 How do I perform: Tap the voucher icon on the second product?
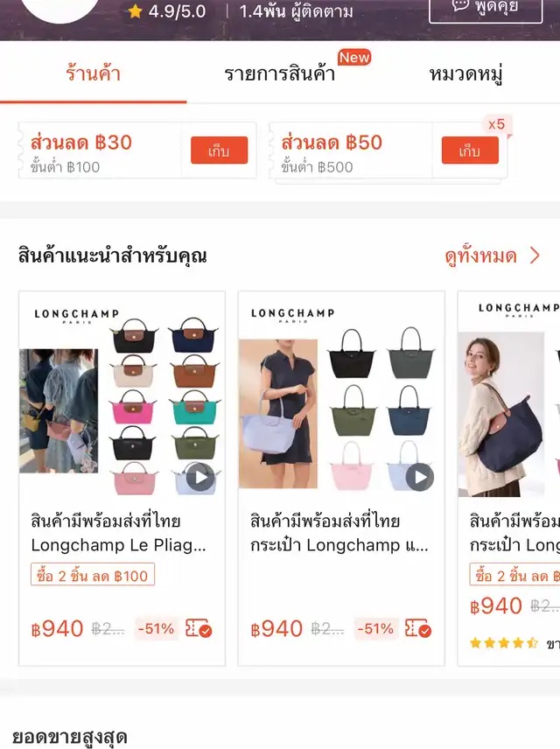(x=418, y=628)
